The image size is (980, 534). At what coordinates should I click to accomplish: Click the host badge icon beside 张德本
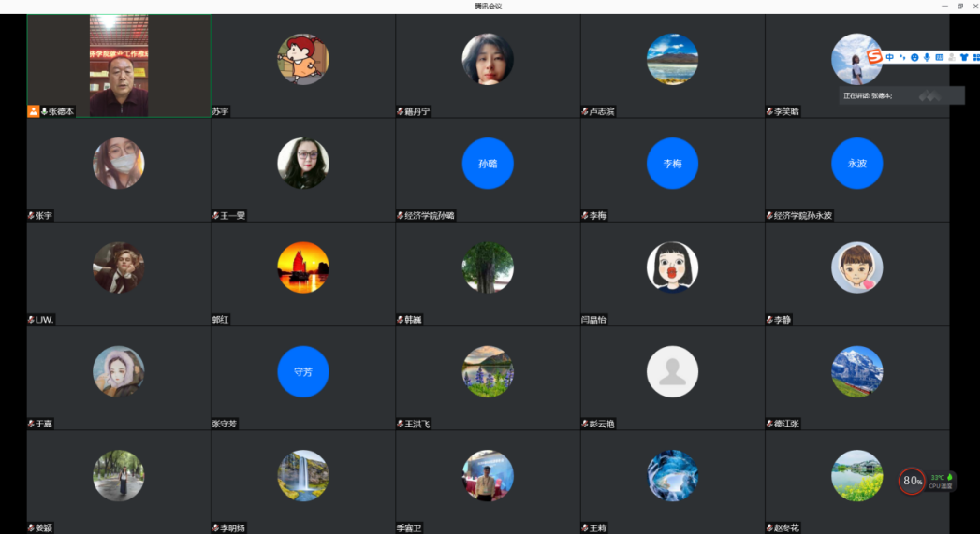click(34, 111)
